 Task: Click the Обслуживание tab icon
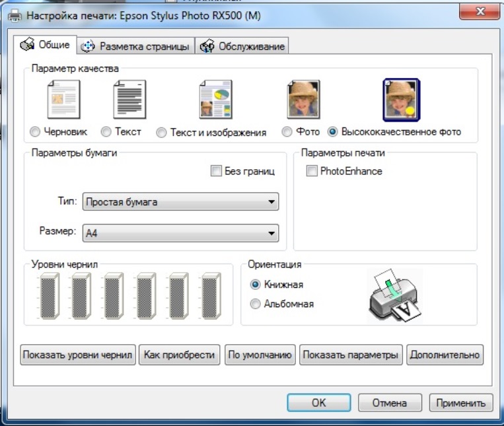pyautogui.click(x=207, y=46)
